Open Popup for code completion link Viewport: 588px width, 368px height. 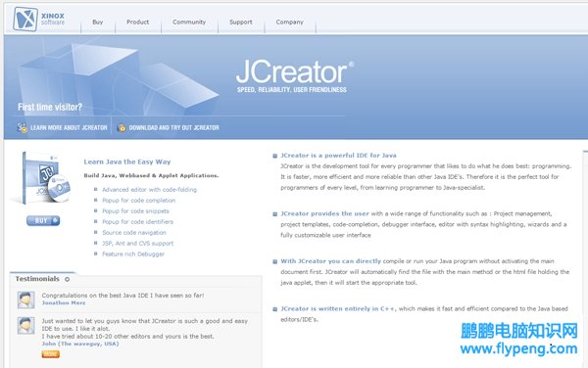139,201
